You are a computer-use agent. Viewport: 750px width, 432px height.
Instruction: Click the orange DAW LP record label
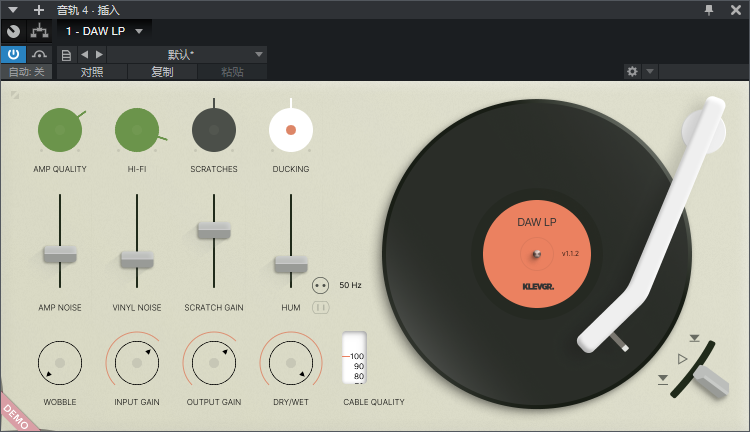537,254
